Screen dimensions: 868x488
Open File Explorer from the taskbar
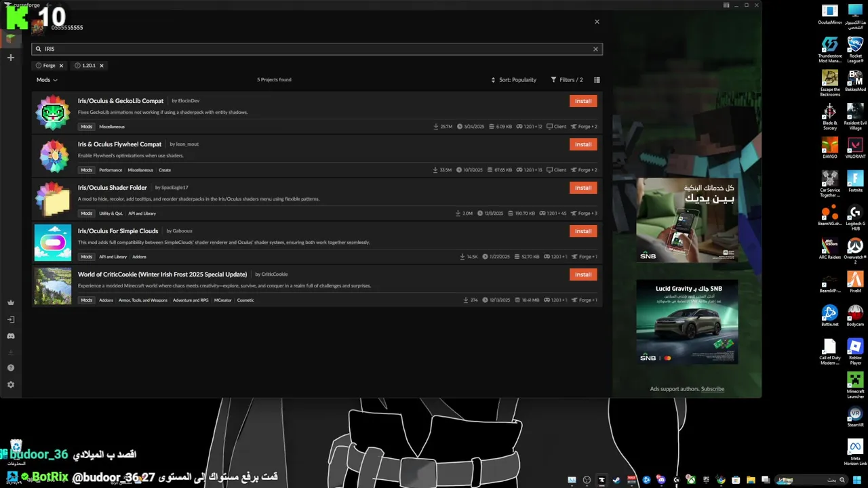pyautogui.click(x=751, y=480)
